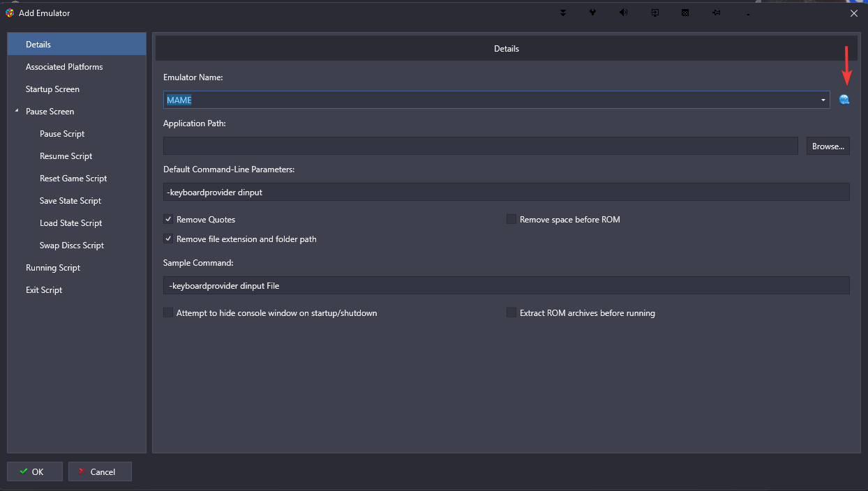Collapse the Pause Screen tree node
868x491 pixels.
[16, 111]
